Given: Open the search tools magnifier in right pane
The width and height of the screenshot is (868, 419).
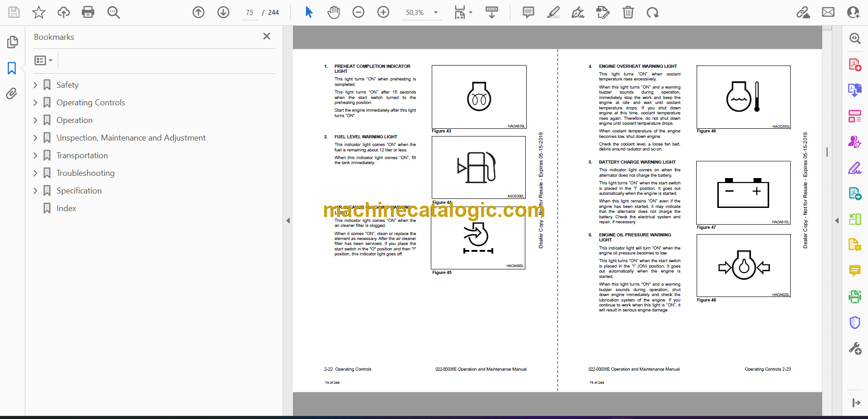Looking at the screenshot, I should [854, 38].
